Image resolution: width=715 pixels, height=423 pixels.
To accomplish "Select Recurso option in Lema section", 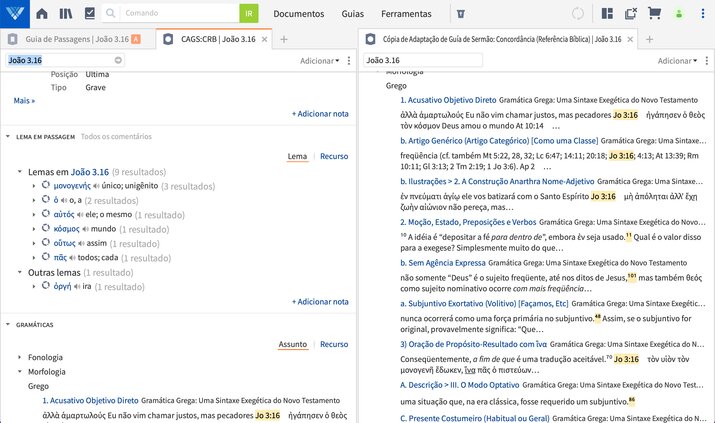I will [334, 156].
